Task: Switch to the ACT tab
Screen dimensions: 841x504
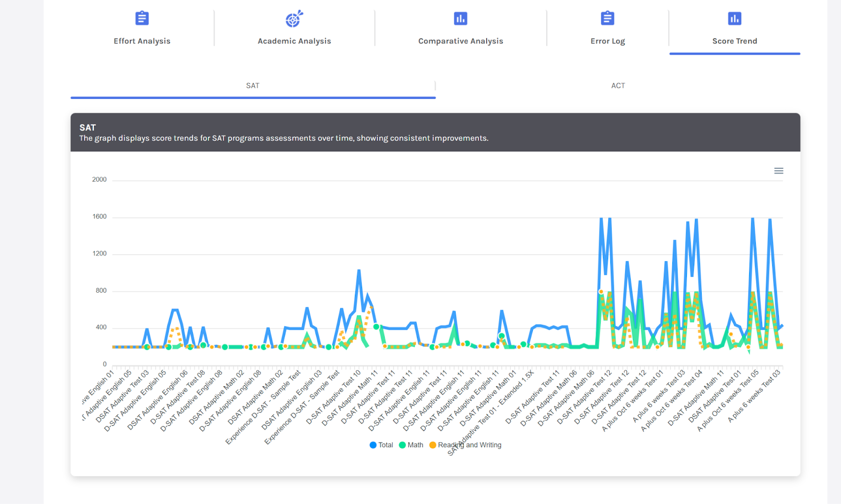Action: click(x=618, y=86)
